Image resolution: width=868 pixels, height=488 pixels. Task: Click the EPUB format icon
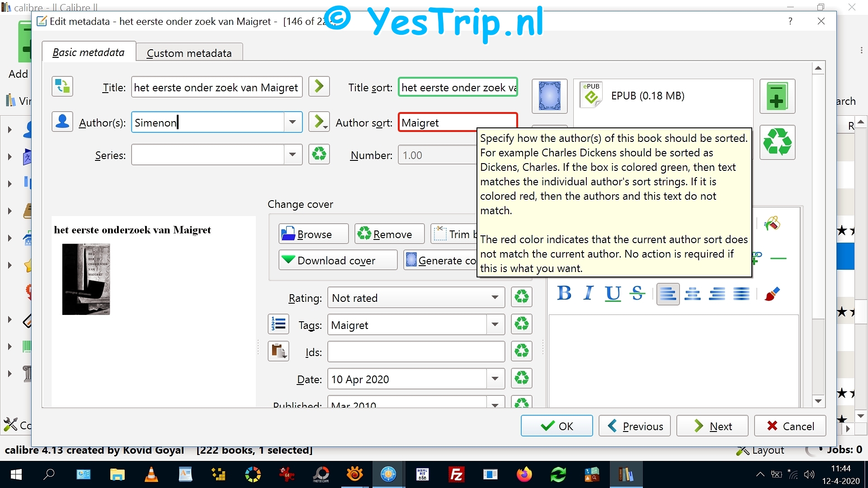591,95
